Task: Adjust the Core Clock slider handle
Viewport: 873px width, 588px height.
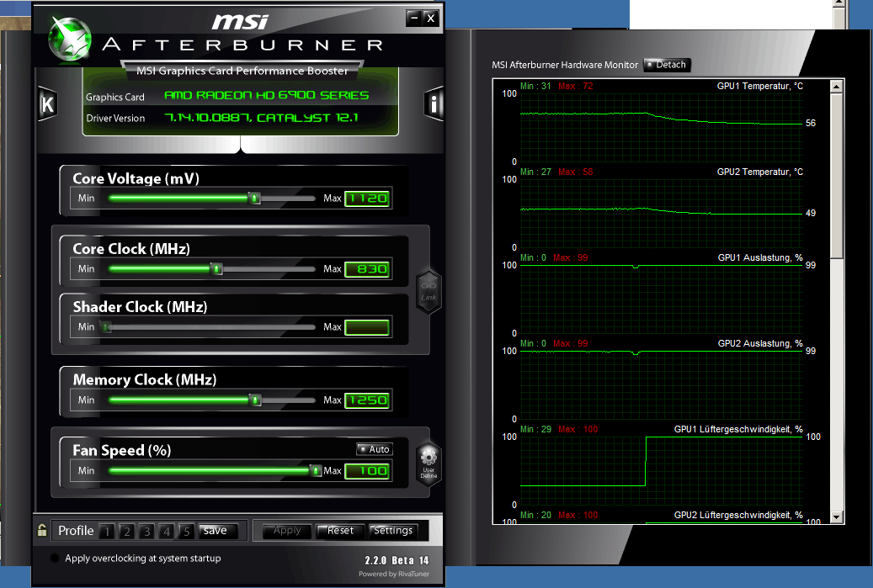Action: (x=217, y=269)
